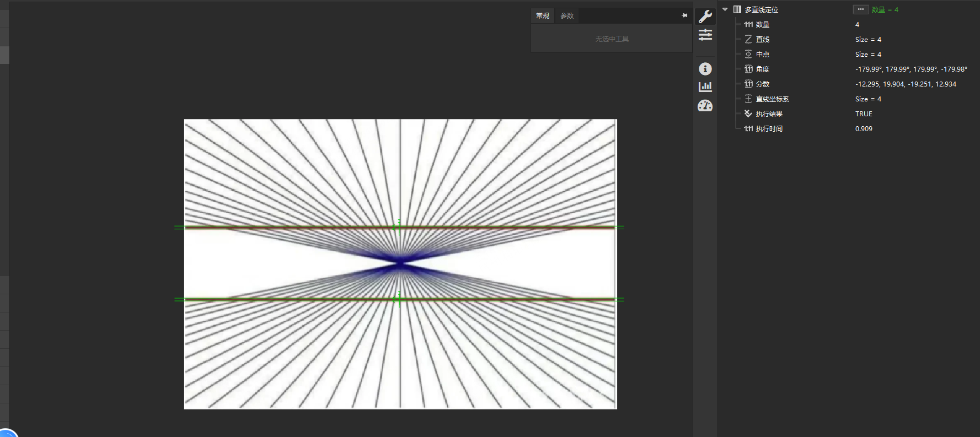Open the bar chart statistics panel
Viewport: 980px width, 437px height.
click(x=705, y=87)
